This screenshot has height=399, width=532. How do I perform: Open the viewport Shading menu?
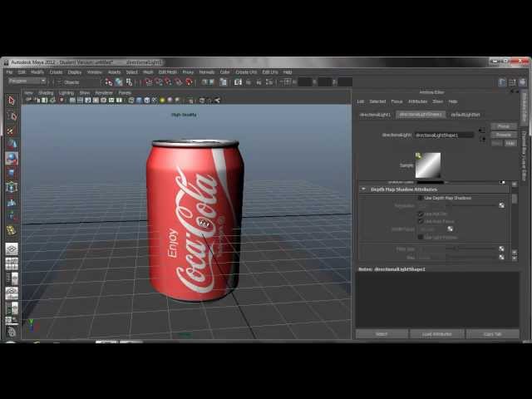pyautogui.click(x=46, y=92)
